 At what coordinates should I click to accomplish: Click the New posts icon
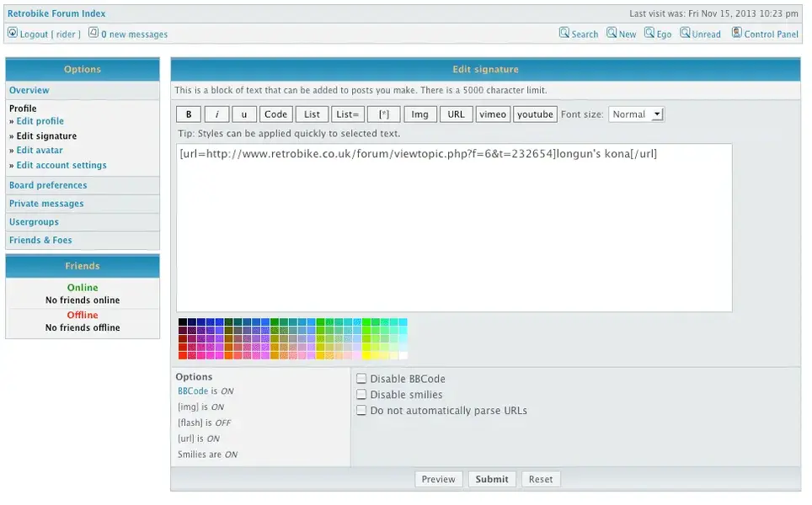[612, 34]
